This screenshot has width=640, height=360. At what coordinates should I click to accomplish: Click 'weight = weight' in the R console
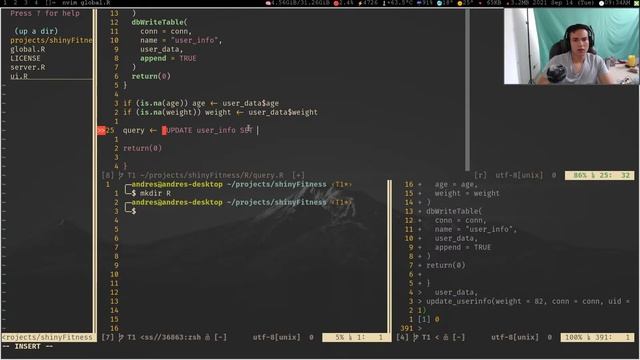point(467,193)
